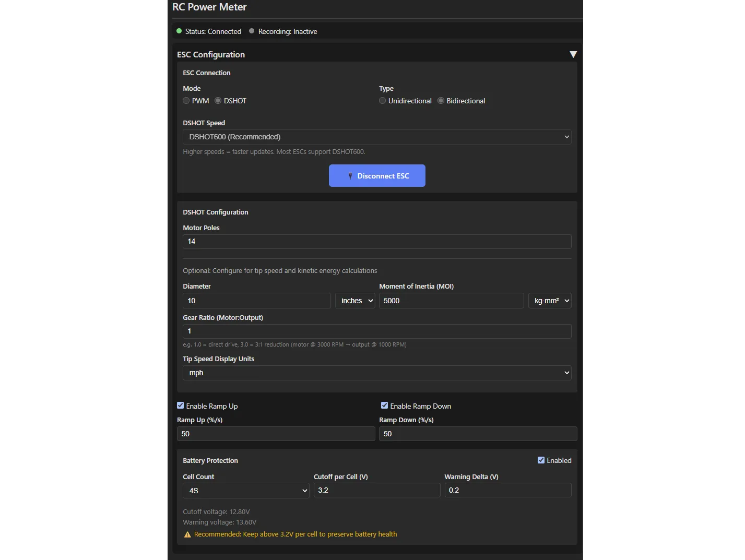Click the DSHOT Configuration heading

[216, 212]
